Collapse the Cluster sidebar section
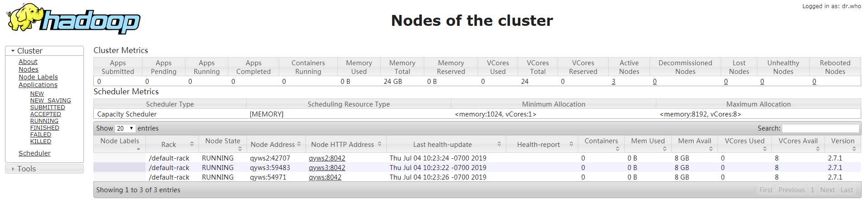Viewport: 868px width, 219px height. pyautogui.click(x=44, y=51)
